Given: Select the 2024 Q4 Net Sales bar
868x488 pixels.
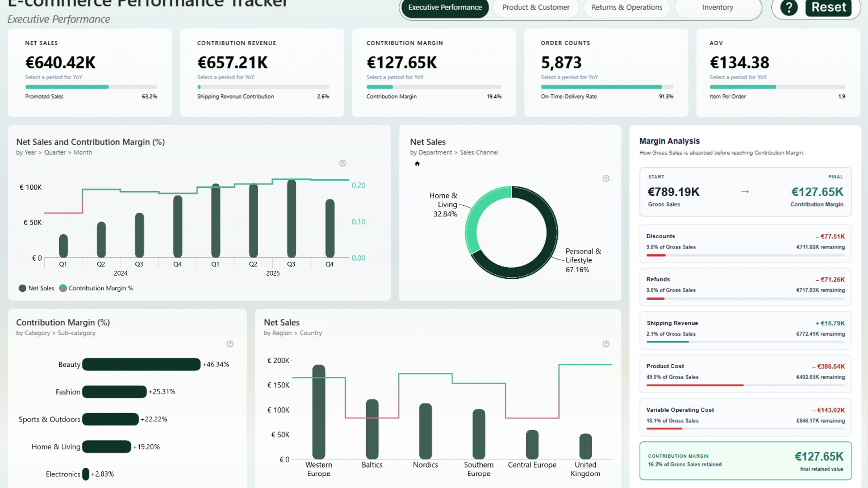Looking at the screenshot, I should coord(178,227).
